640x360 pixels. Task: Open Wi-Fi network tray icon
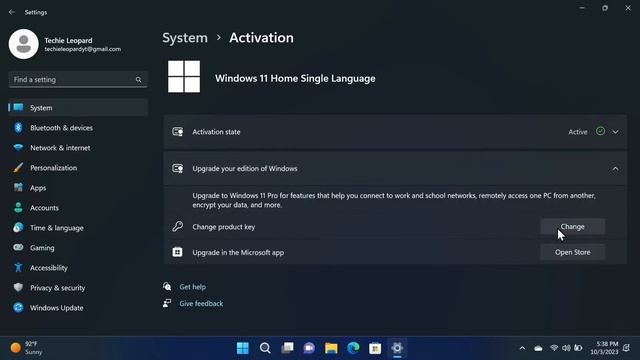coord(554,348)
